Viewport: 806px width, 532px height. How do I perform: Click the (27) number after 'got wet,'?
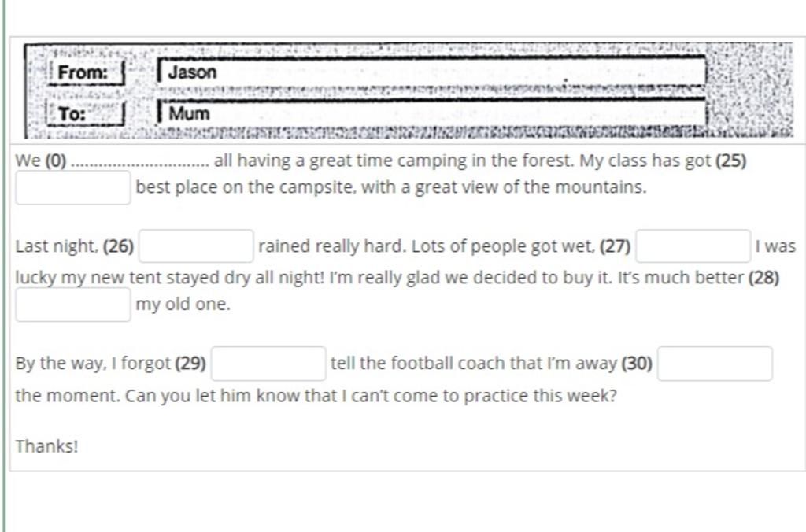click(x=615, y=246)
